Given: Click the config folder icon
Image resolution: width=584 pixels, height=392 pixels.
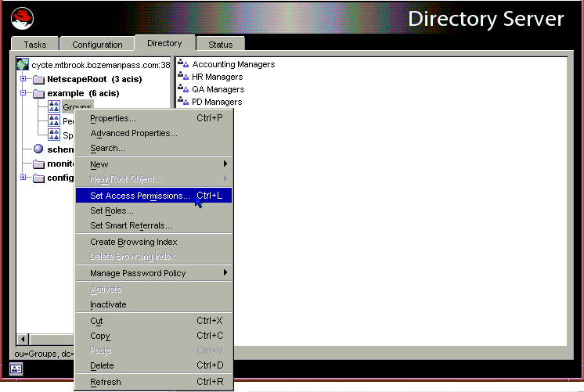Looking at the screenshot, I should pyautogui.click(x=38, y=178).
